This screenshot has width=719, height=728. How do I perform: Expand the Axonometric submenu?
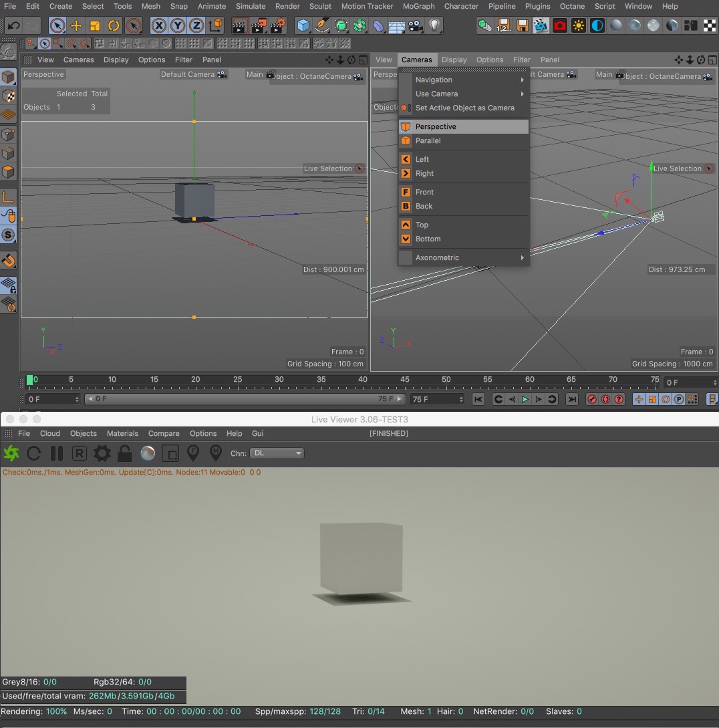click(x=464, y=257)
